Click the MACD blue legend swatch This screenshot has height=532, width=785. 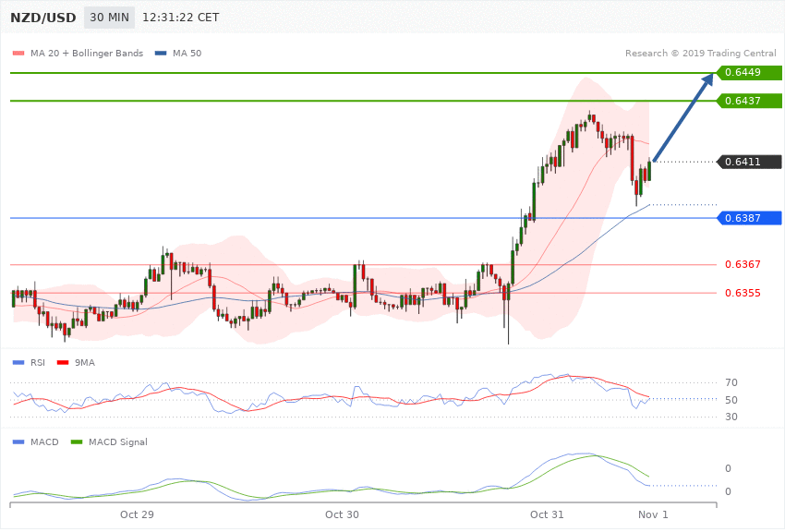(18, 441)
